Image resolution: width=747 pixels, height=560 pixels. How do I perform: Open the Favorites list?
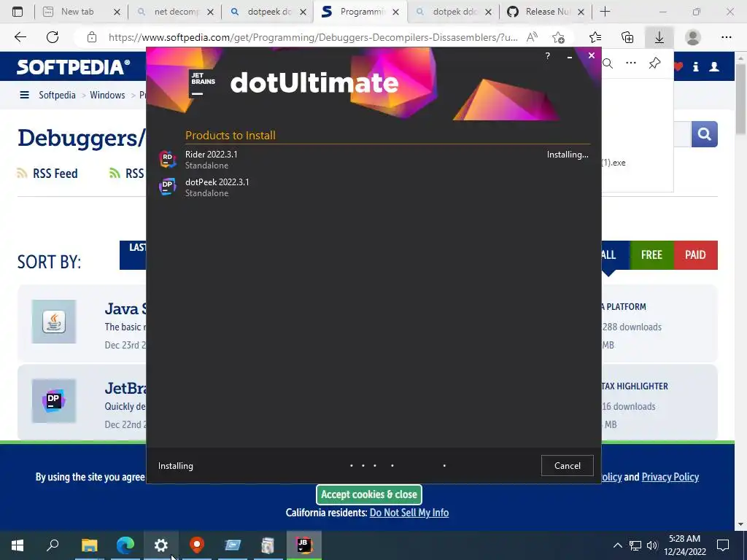coord(595,37)
